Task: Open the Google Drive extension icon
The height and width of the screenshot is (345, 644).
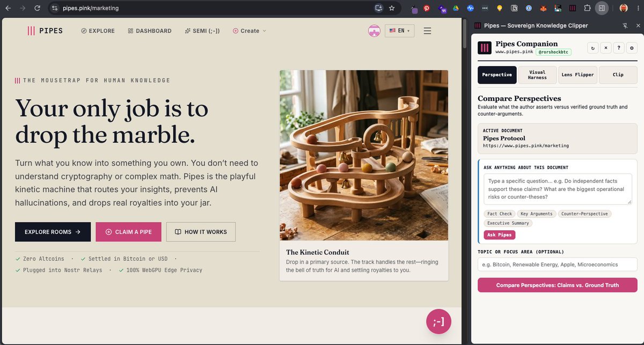Action: pyautogui.click(x=456, y=8)
